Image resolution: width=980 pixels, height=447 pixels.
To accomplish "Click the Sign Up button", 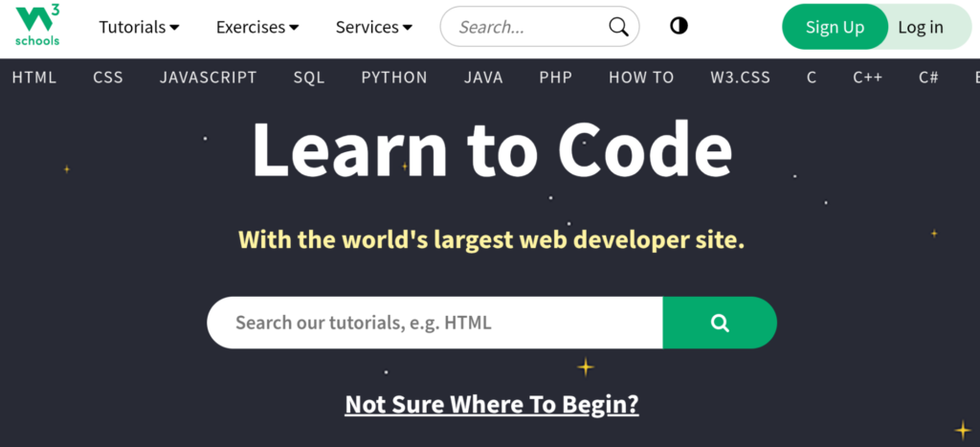I will pos(834,27).
